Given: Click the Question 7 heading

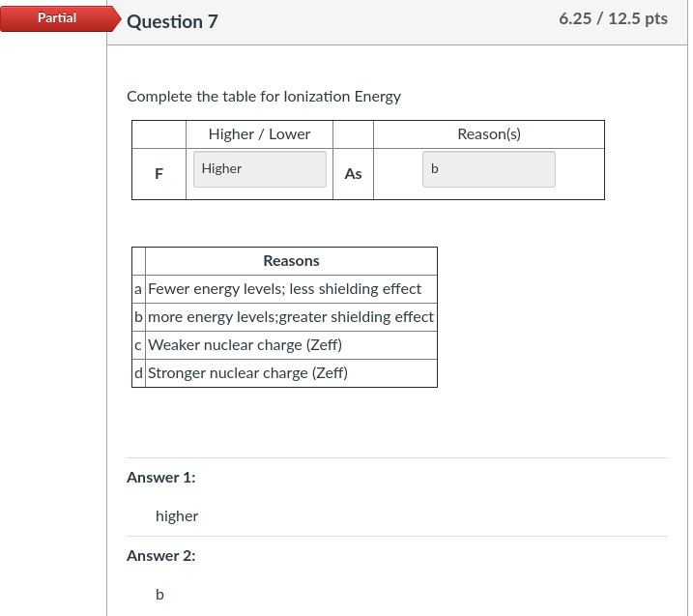Looking at the screenshot, I should (x=165, y=21).
